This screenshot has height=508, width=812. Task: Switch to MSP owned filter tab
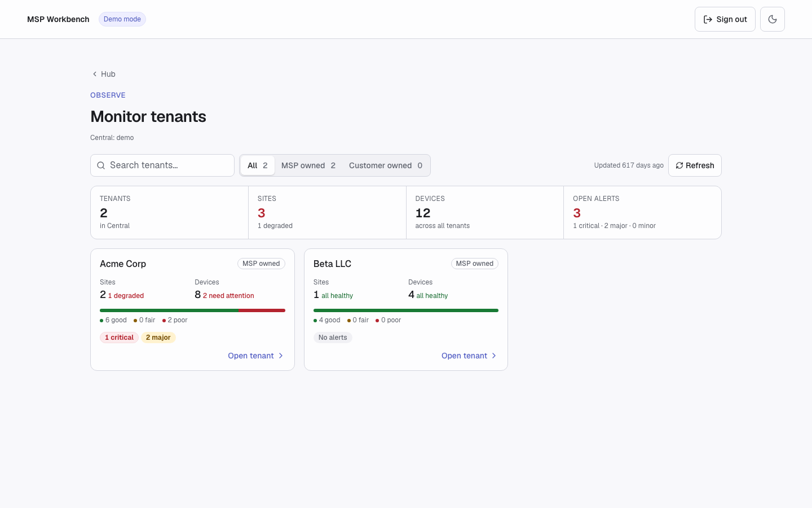308,165
